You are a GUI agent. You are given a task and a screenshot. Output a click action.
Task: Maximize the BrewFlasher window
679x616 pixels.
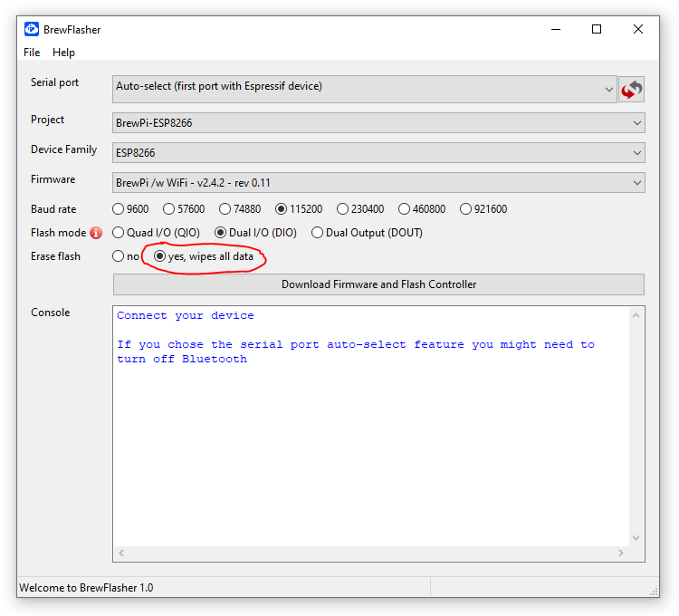click(597, 29)
